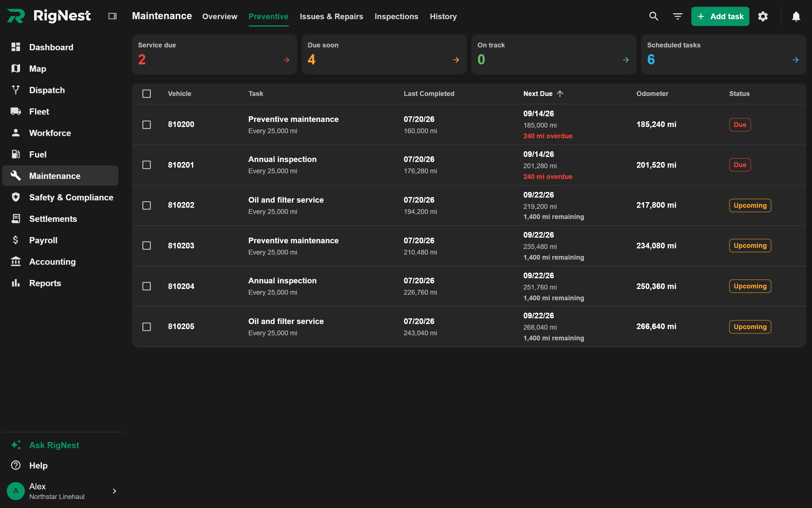Click the Settlements receipt icon
The width and height of the screenshot is (812, 508).
[x=16, y=219]
